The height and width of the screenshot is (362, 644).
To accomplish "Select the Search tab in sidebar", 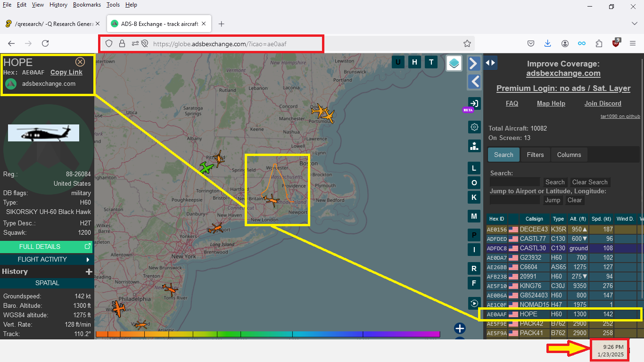I will [x=504, y=155].
